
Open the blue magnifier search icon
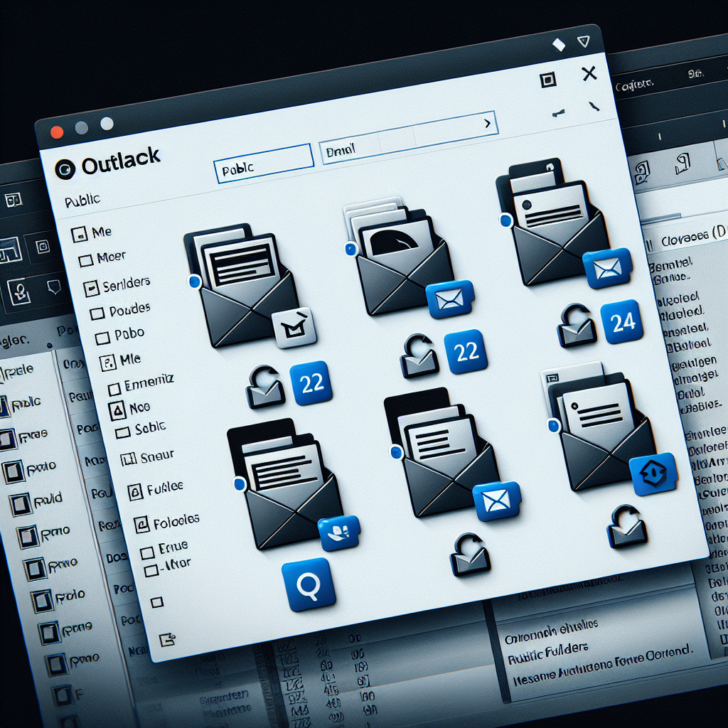click(309, 584)
